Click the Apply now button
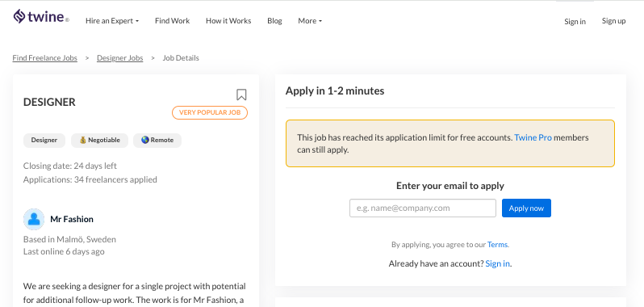644x307 pixels. click(x=526, y=208)
